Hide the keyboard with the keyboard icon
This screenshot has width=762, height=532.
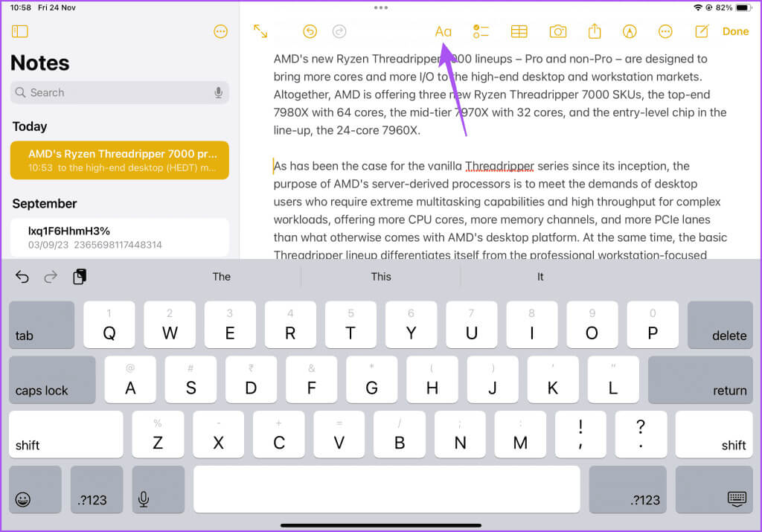(x=714, y=490)
